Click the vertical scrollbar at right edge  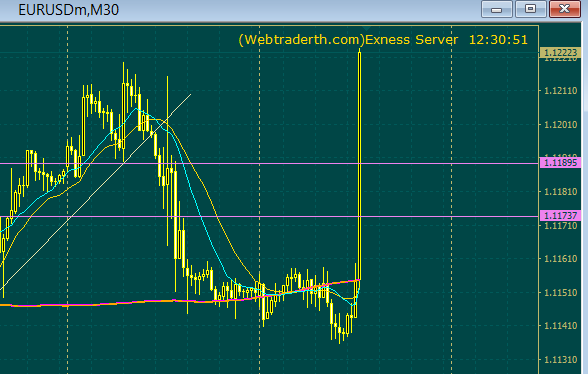pyautogui.click(x=585, y=198)
